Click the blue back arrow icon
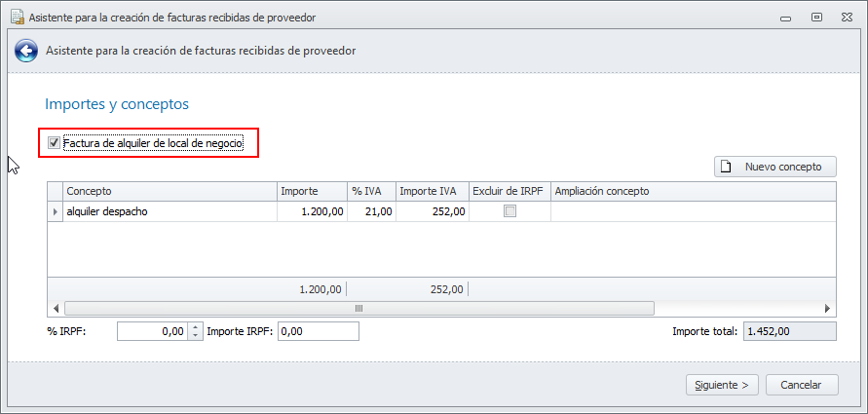This screenshot has width=868, height=414. click(x=26, y=51)
